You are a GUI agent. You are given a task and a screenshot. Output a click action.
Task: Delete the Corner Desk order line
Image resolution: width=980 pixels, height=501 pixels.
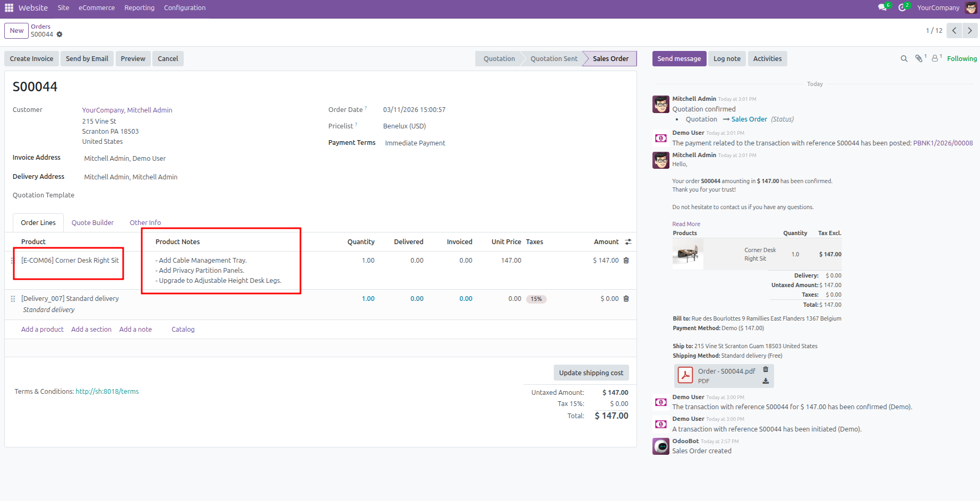(x=626, y=261)
